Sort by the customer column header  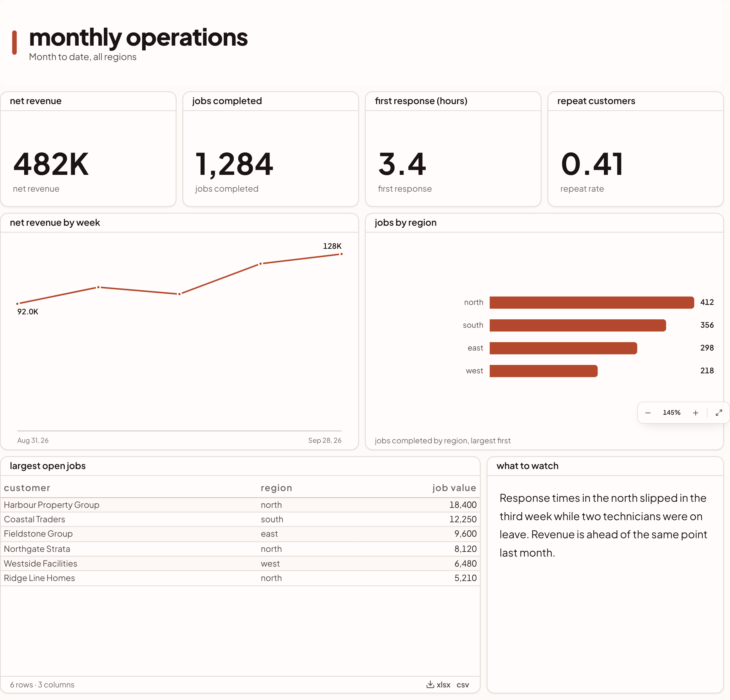click(27, 488)
